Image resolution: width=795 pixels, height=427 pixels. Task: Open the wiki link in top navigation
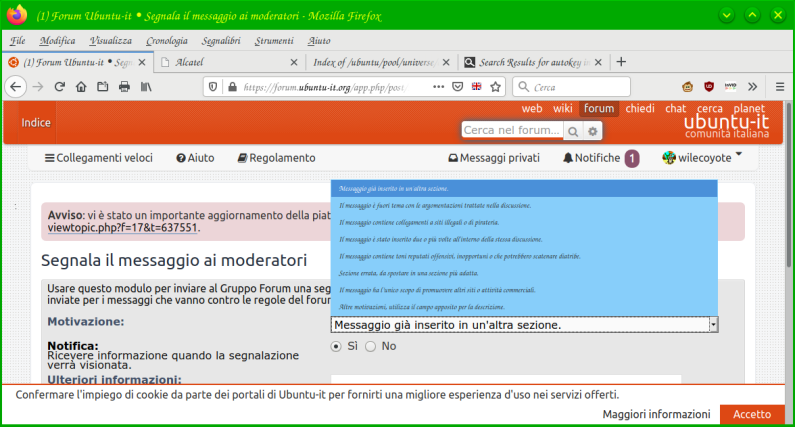click(562, 109)
